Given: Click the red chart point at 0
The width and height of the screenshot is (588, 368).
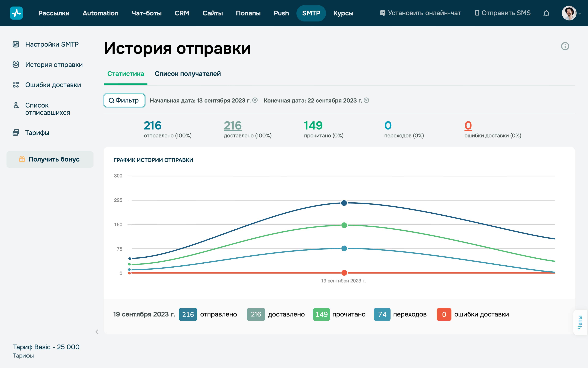Looking at the screenshot, I should click(x=344, y=273).
